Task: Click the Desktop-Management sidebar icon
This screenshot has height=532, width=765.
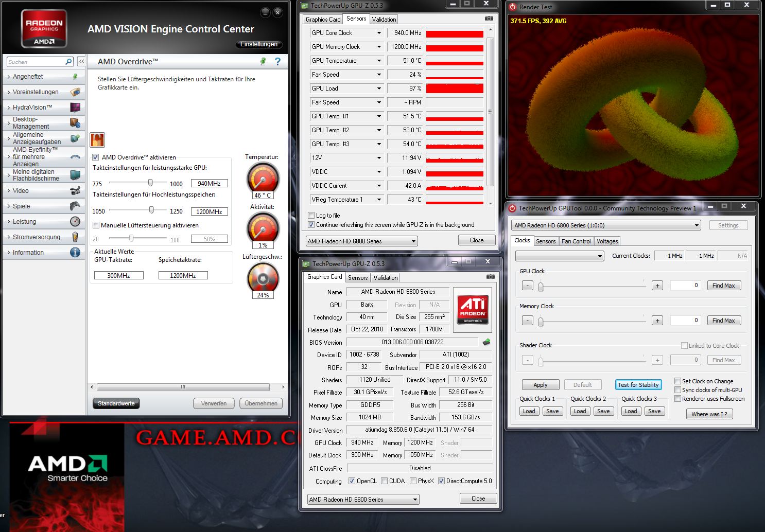Action: 75,123
